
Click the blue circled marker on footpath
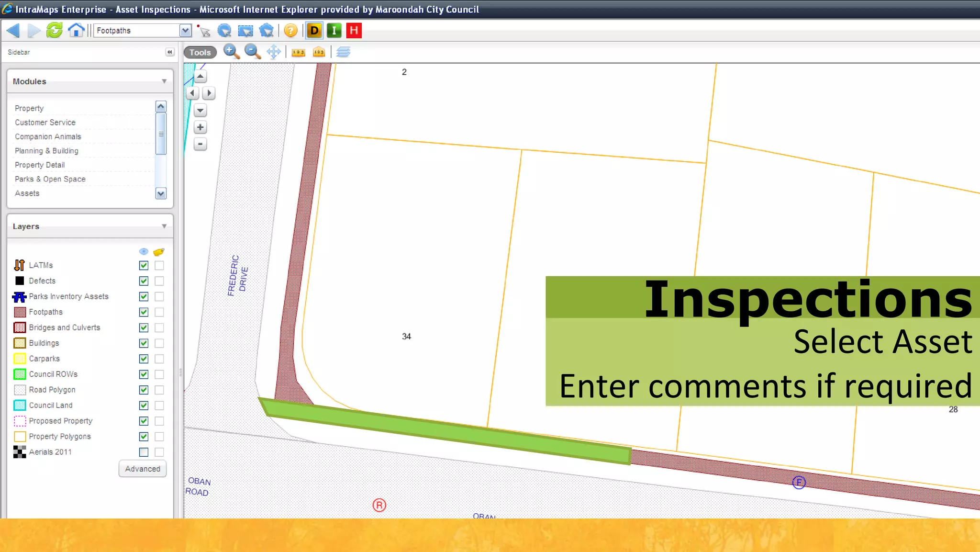[x=799, y=482]
